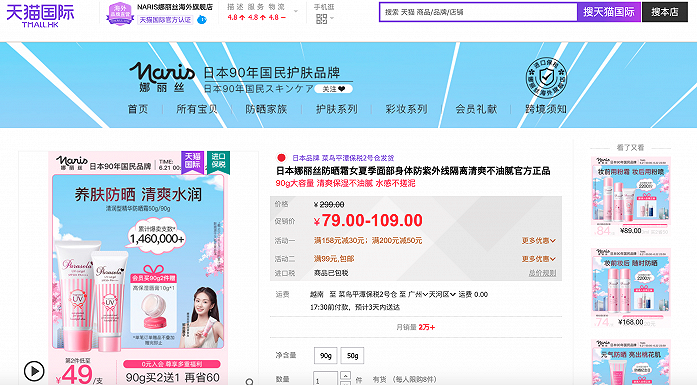Screen dimensions: 697x391
Task: Follow the store with the 关注 button
Action: pos(333,89)
